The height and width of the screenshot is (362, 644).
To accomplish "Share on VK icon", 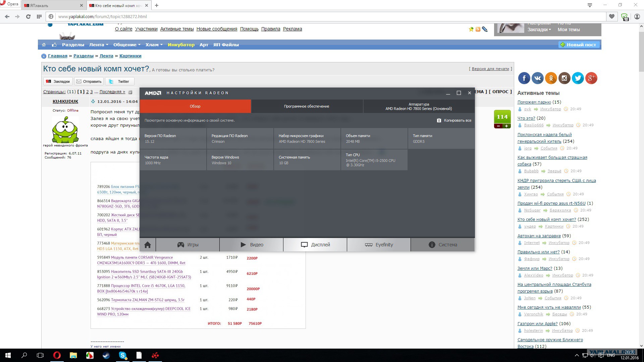I will point(538,78).
